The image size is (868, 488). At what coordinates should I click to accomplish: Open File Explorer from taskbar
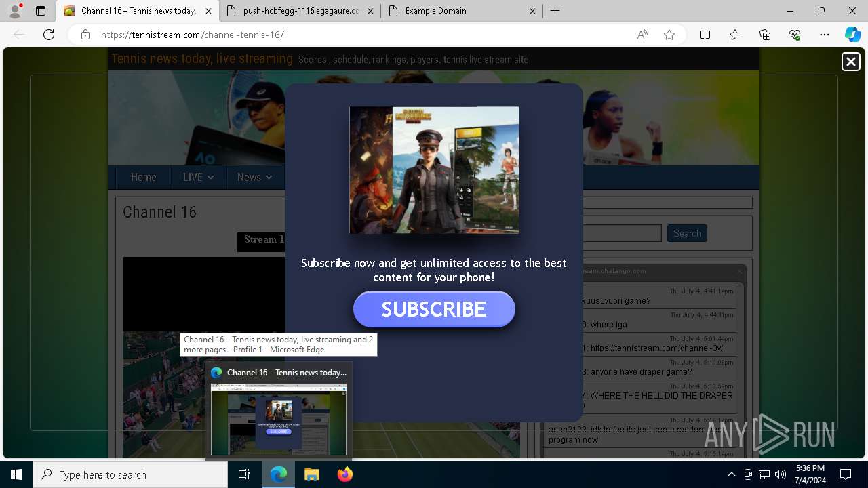(311, 474)
